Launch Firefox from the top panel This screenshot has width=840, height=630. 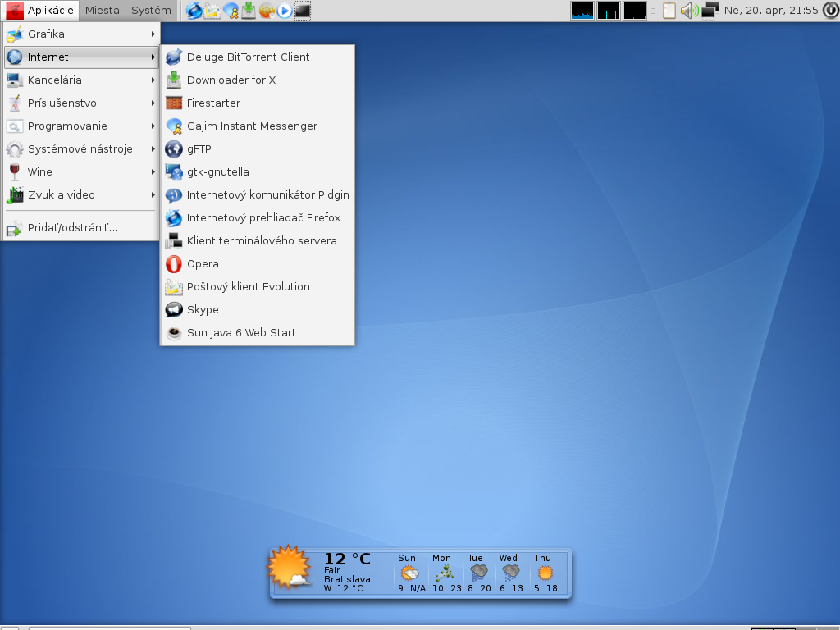click(194, 11)
